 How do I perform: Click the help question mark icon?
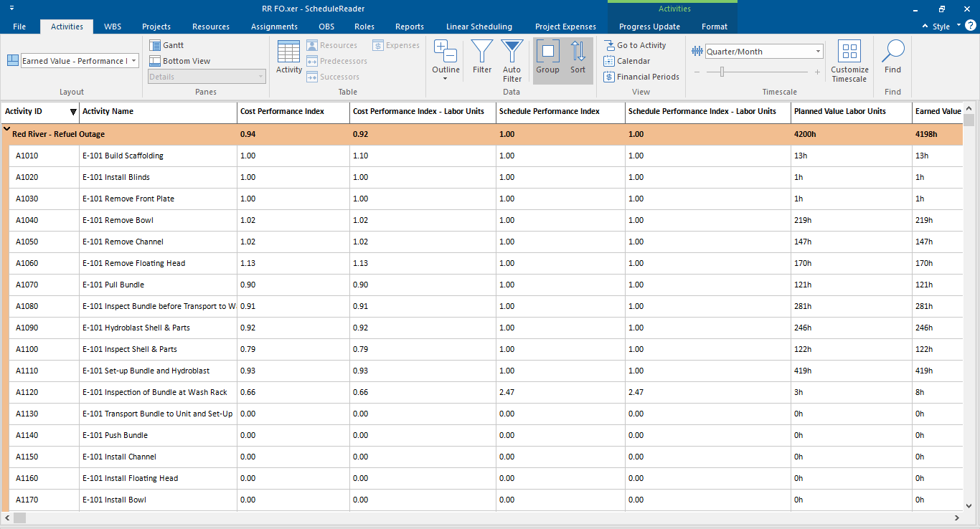pyautogui.click(x=970, y=26)
